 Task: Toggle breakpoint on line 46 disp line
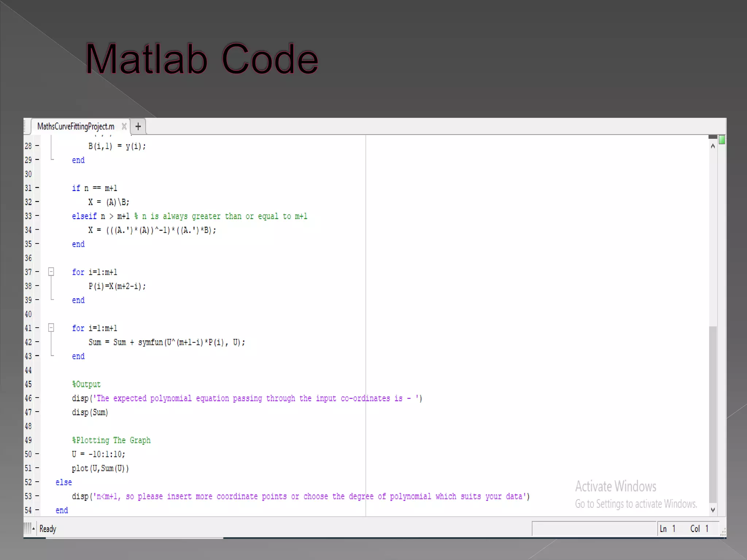pyautogui.click(x=37, y=398)
